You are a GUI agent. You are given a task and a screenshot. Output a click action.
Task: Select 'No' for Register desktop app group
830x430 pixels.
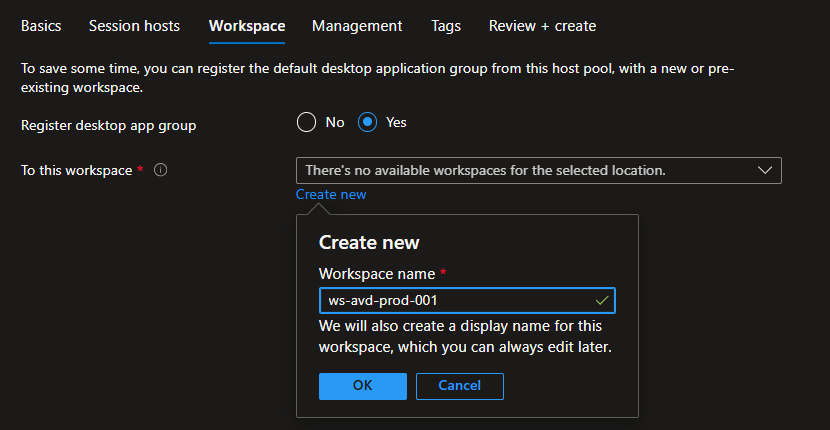point(306,122)
